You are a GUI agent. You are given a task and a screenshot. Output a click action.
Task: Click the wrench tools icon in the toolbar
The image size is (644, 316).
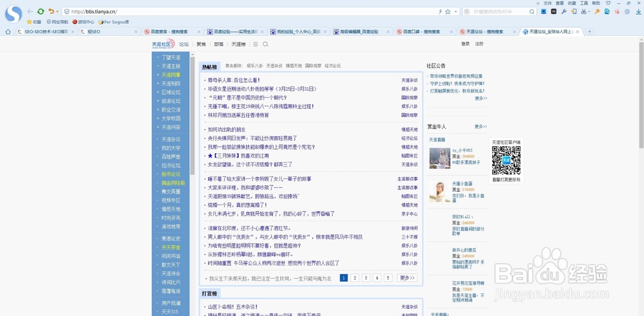click(x=564, y=12)
